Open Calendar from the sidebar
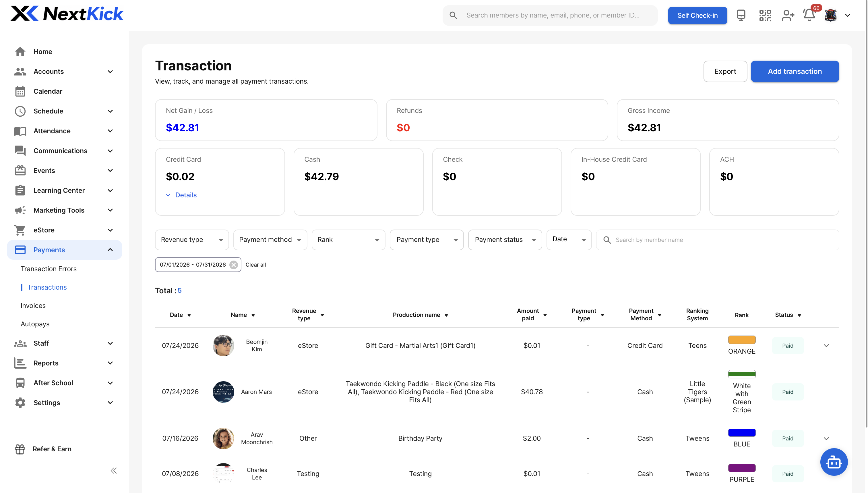 pyautogui.click(x=48, y=91)
